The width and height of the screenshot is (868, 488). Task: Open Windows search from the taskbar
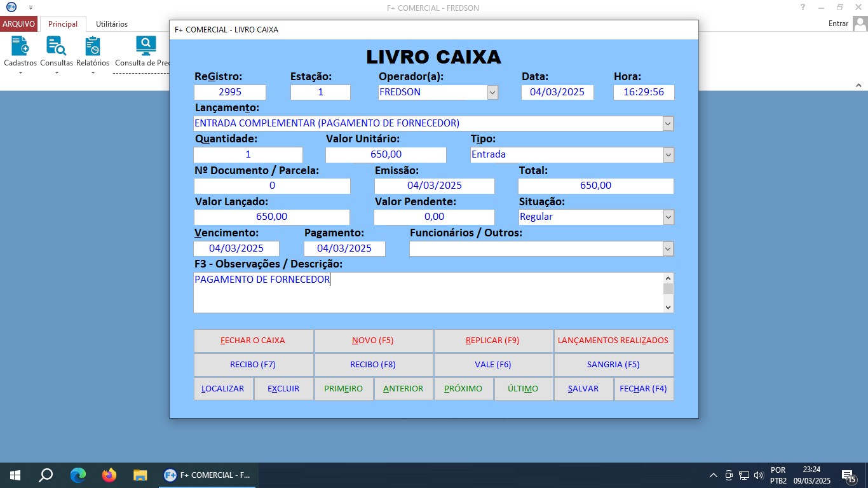tap(46, 475)
